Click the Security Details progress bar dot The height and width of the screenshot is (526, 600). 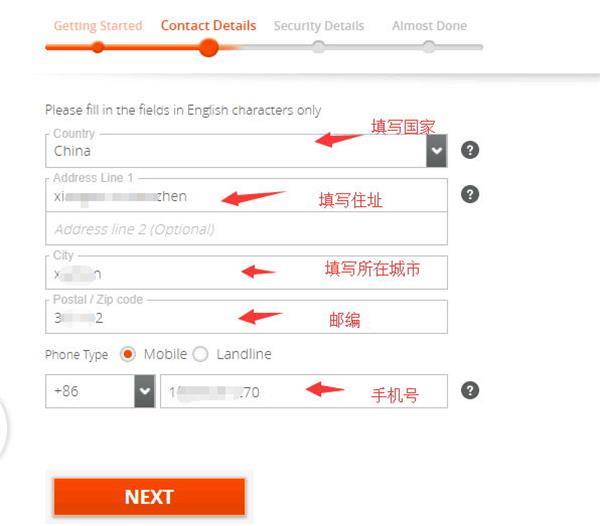[x=318, y=47]
